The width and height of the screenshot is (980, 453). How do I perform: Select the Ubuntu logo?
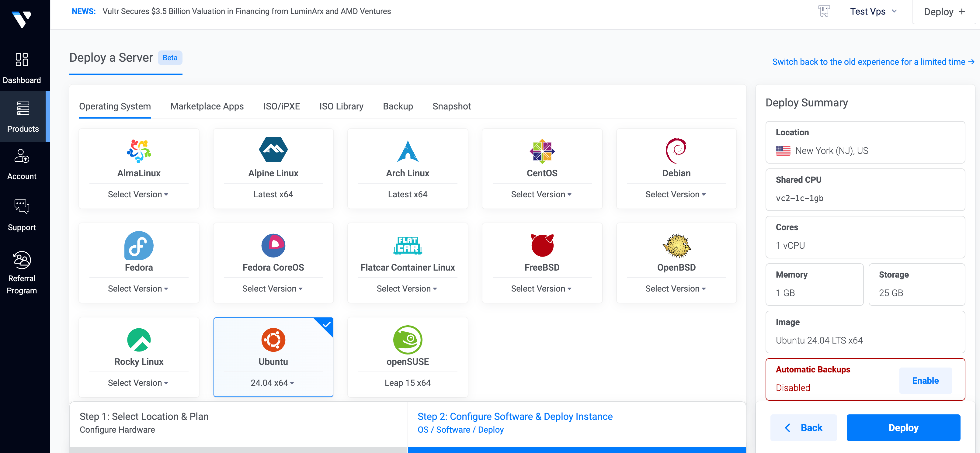(273, 340)
